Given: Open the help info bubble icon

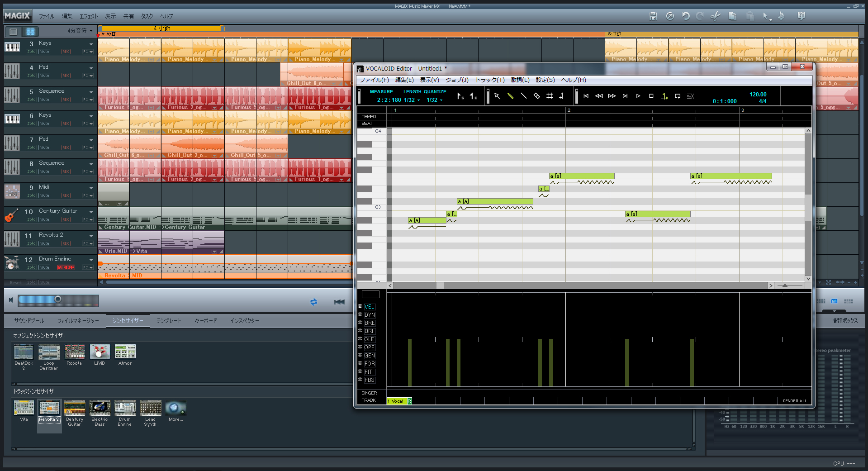Looking at the screenshot, I should click(801, 16).
